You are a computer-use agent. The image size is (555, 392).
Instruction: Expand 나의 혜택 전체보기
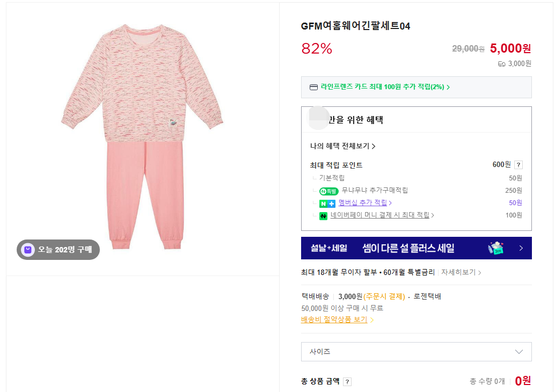342,146
